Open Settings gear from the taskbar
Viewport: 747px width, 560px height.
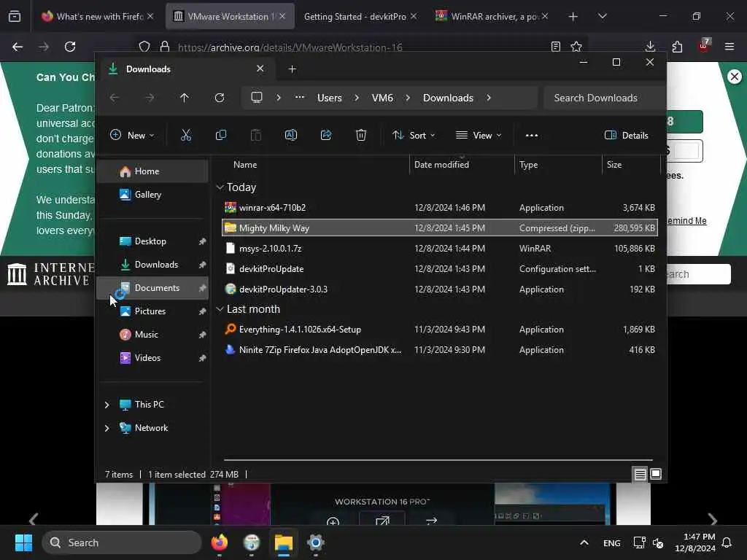tap(315, 542)
